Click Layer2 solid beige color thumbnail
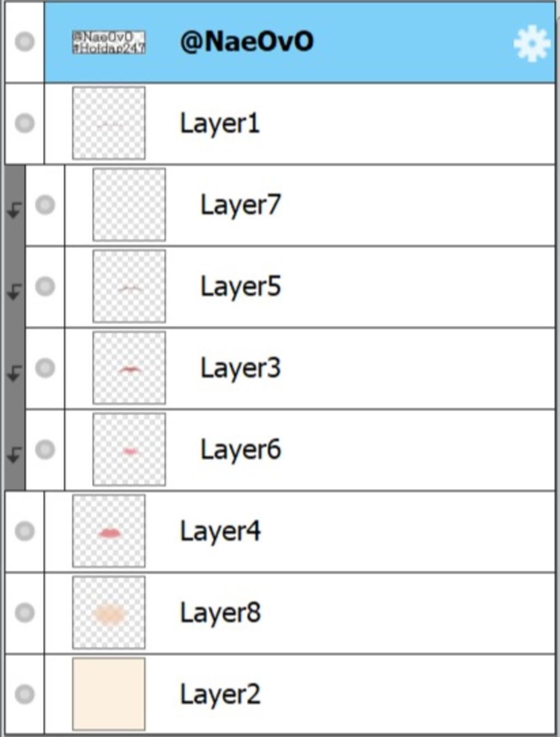 pos(109,694)
